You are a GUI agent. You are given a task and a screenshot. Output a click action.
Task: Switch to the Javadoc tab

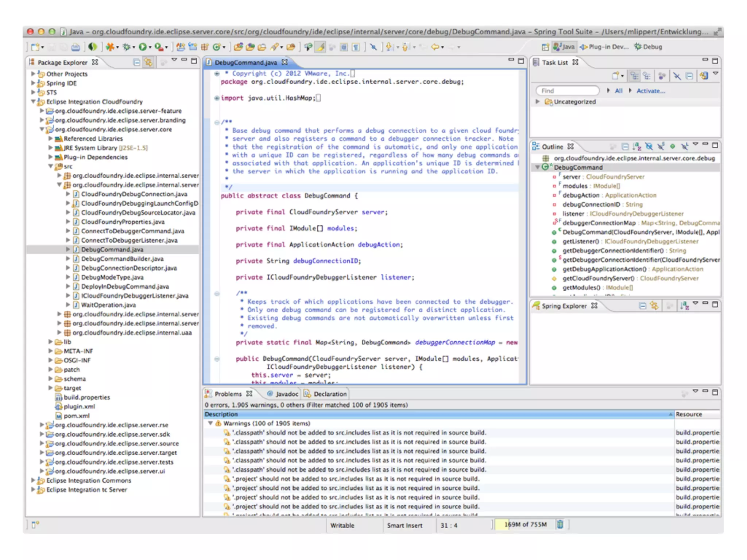(283, 394)
